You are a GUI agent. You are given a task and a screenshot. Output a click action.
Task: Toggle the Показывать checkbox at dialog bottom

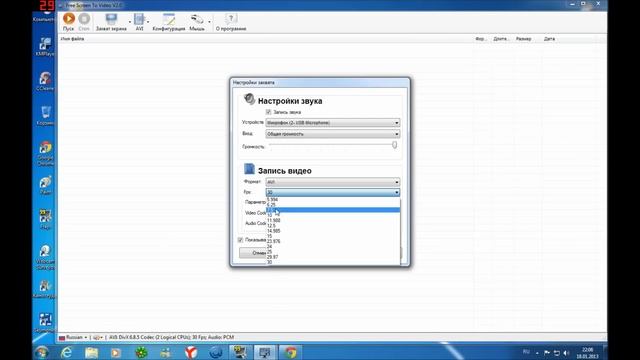(x=240, y=240)
